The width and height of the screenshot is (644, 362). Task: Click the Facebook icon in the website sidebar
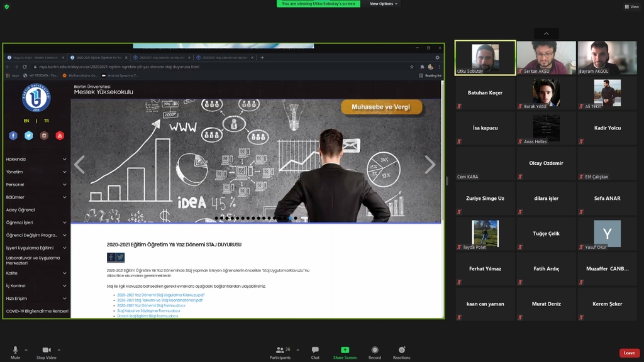(13, 135)
